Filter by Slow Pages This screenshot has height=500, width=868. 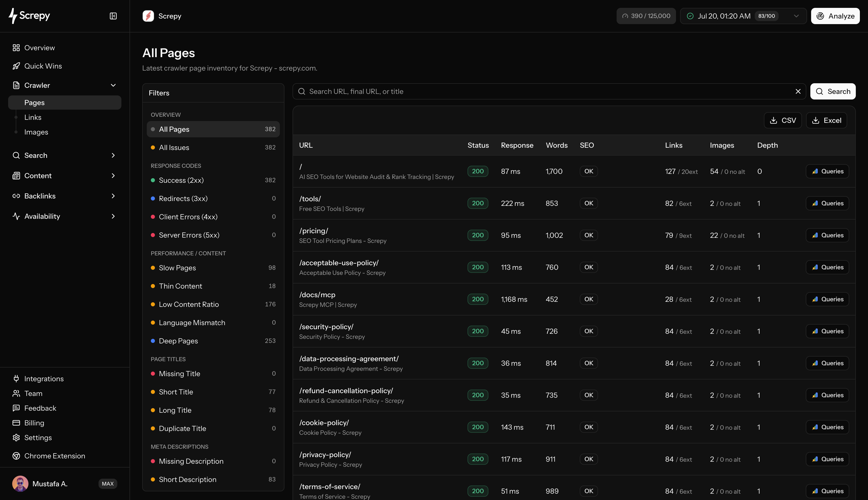[x=213, y=268]
